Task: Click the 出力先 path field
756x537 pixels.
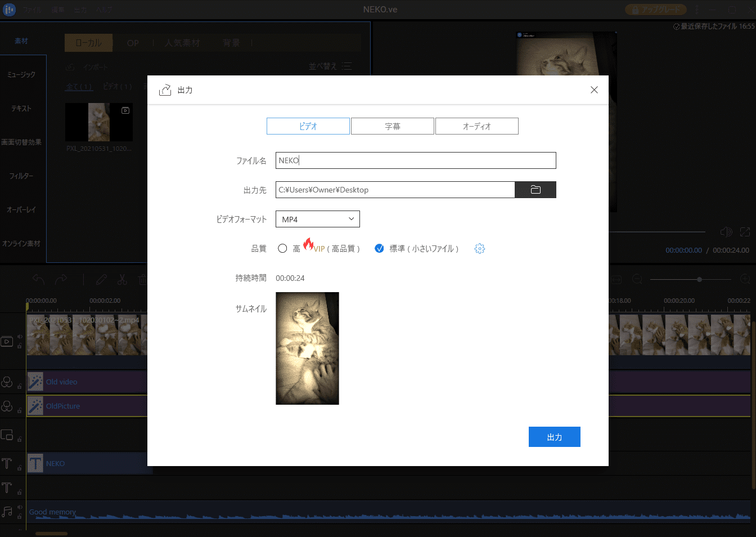Action: click(395, 190)
